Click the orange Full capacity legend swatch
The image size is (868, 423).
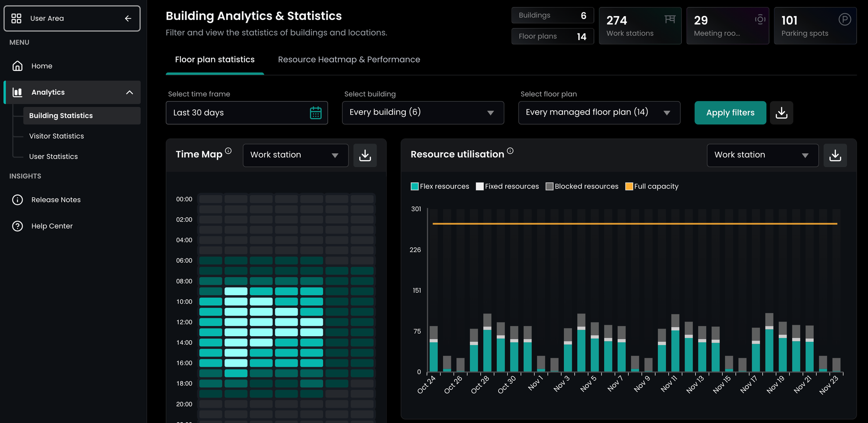point(629,186)
